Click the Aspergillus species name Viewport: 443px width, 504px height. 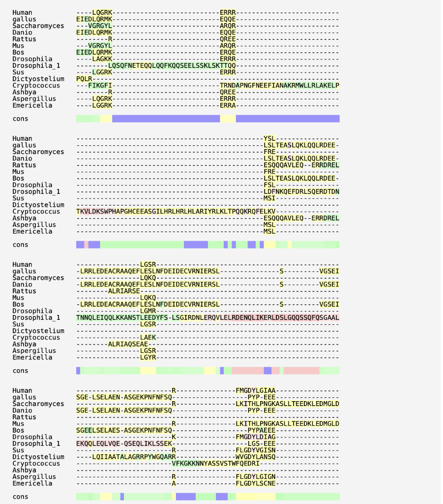pyautogui.click(x=32, y=98)
